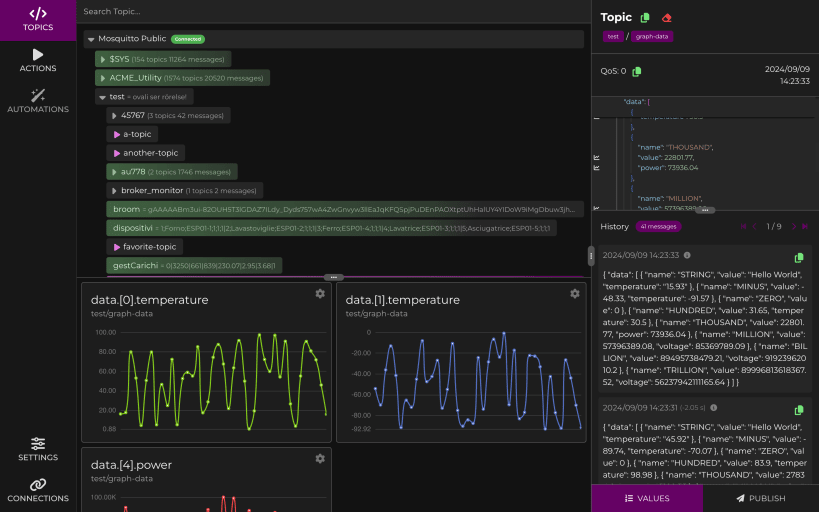The image size is (819, 512).
Task: Switch to the Publish tab
Action: click(761, 498)
